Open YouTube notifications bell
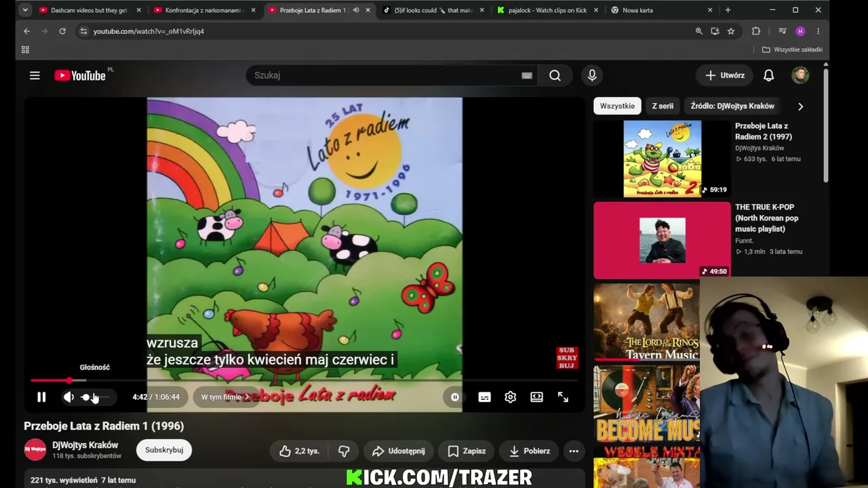The width and height of the screenshot is (868, 488). pos(768,75)
